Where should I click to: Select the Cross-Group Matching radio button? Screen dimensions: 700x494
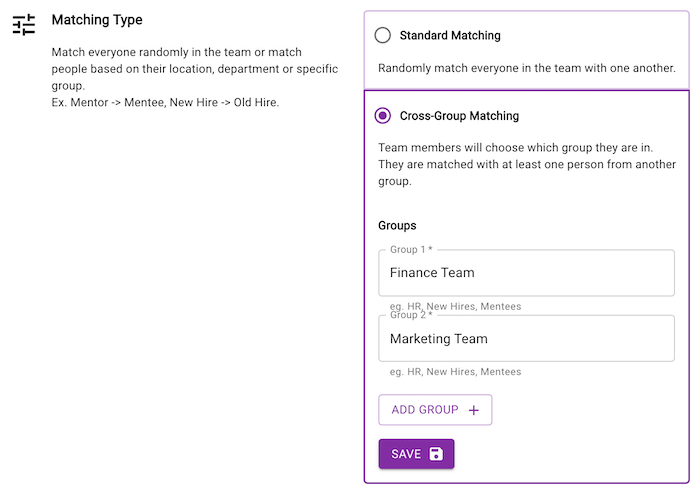383,116
